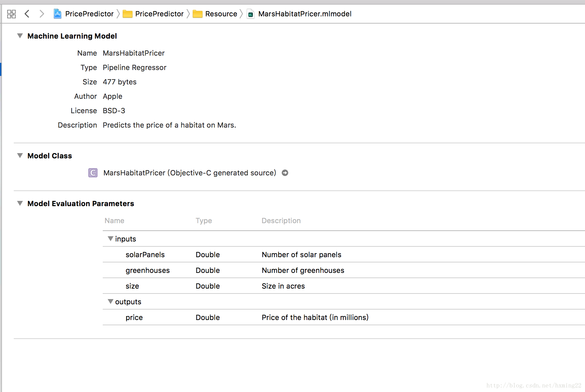The height and width of the screenshot is (392, 585).
Task: Select the size input row
Action: (344, 286)
